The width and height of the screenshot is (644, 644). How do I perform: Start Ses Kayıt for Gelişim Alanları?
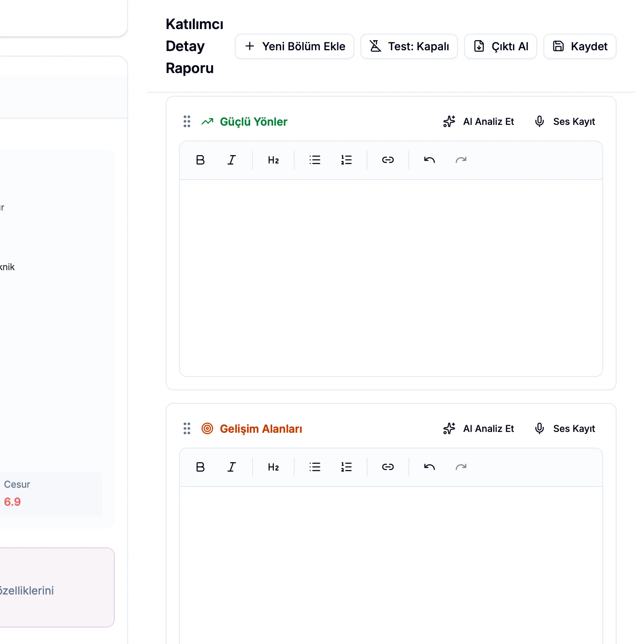[565, 429]
